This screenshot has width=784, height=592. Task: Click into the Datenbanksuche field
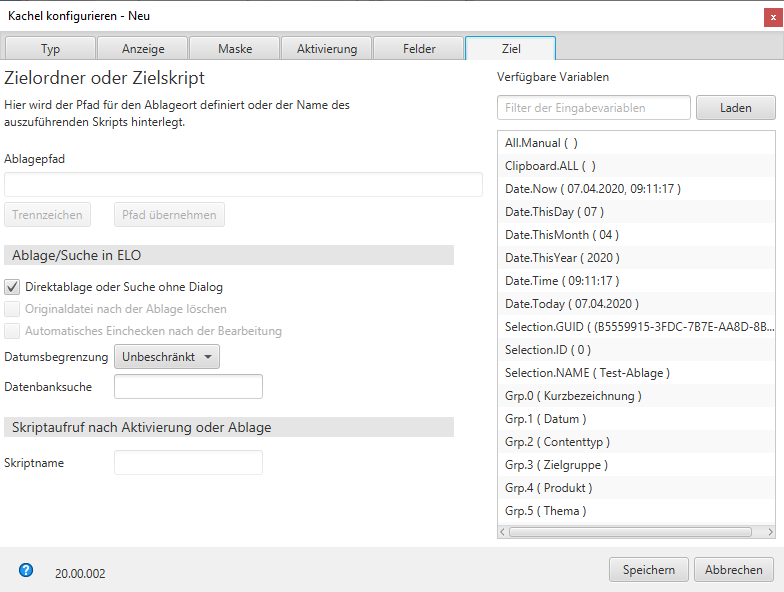click(188, 386)
